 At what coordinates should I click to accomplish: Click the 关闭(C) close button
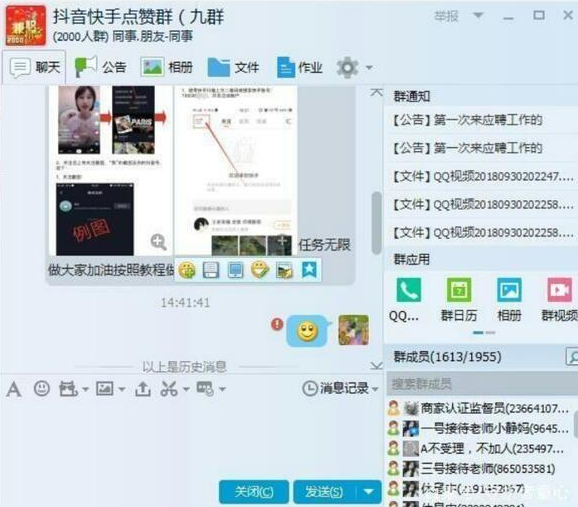point(254,492)
